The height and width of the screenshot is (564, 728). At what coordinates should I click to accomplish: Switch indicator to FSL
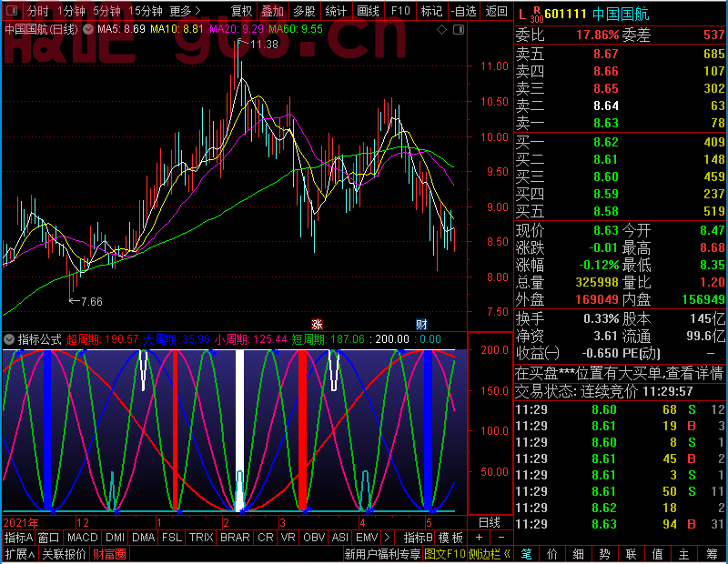(172, 538)
